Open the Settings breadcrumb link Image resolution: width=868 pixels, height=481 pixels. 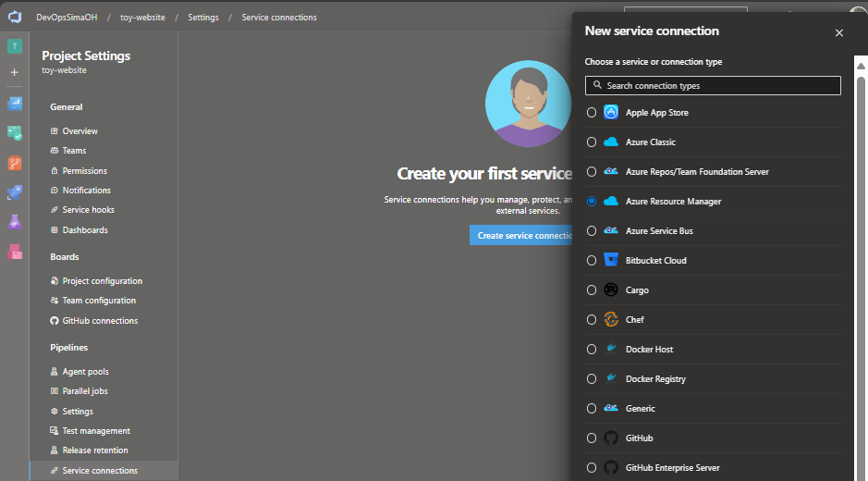point(203,18)
